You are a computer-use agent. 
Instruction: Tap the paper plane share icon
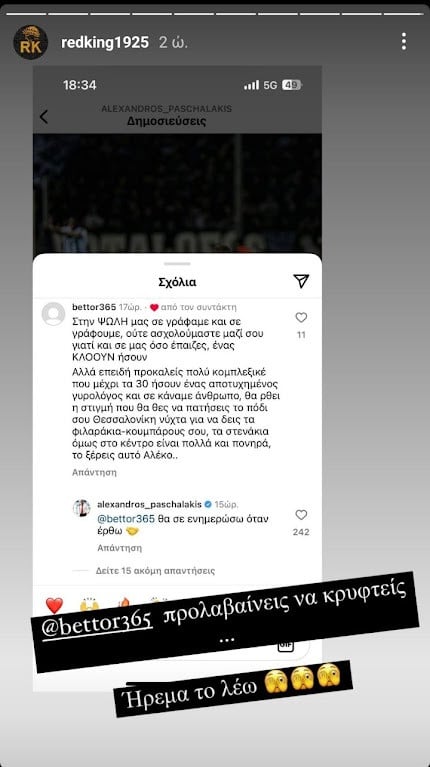click(x=301, y=281)
